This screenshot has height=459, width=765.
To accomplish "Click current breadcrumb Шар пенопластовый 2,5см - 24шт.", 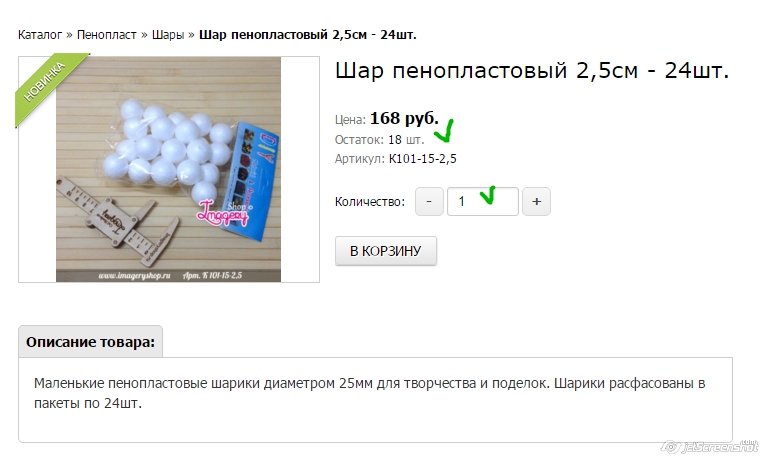I will click(x=308, y=35).
